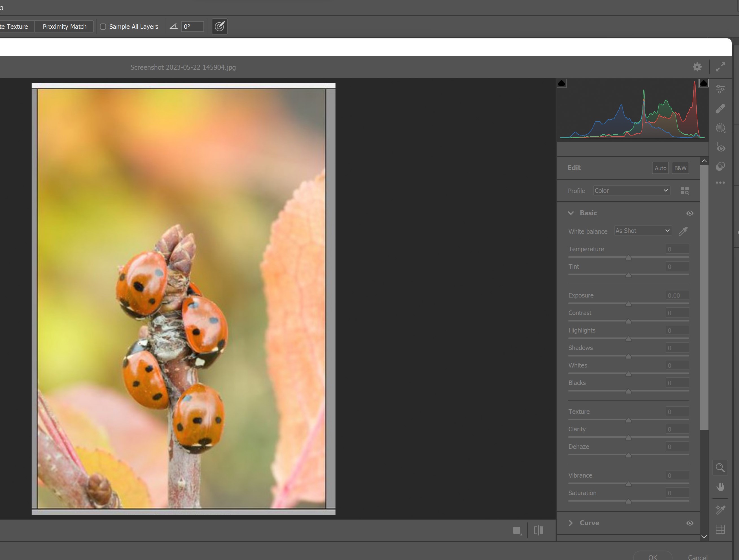Click the Auto adjust button
The width and height of the screenshot is (739, 560).
coord(660,168)
